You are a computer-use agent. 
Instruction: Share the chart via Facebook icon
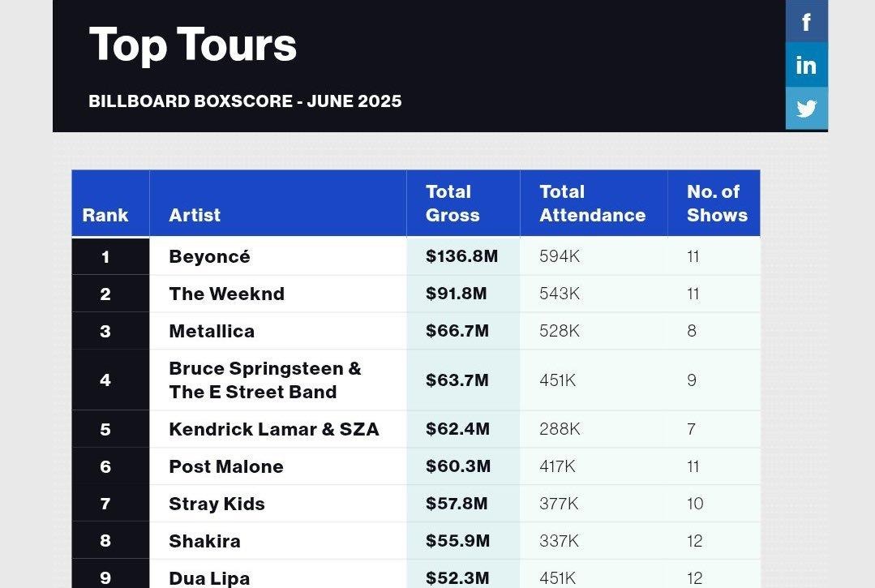pos(806,21)
